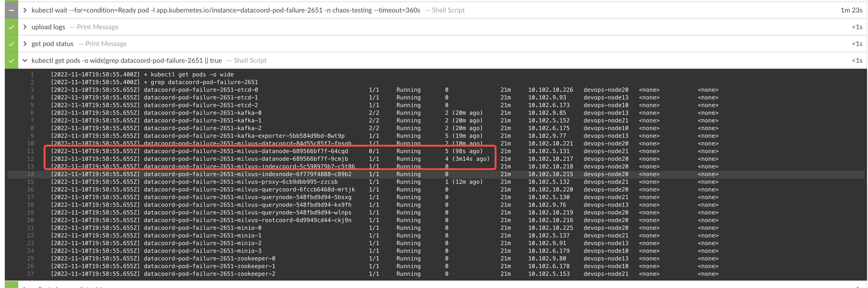868x288 pixels.
Task: Click pod name datacoord-pod-failure-2651-etcd-1
Action: pyautogui.click(x=201, y=98)
